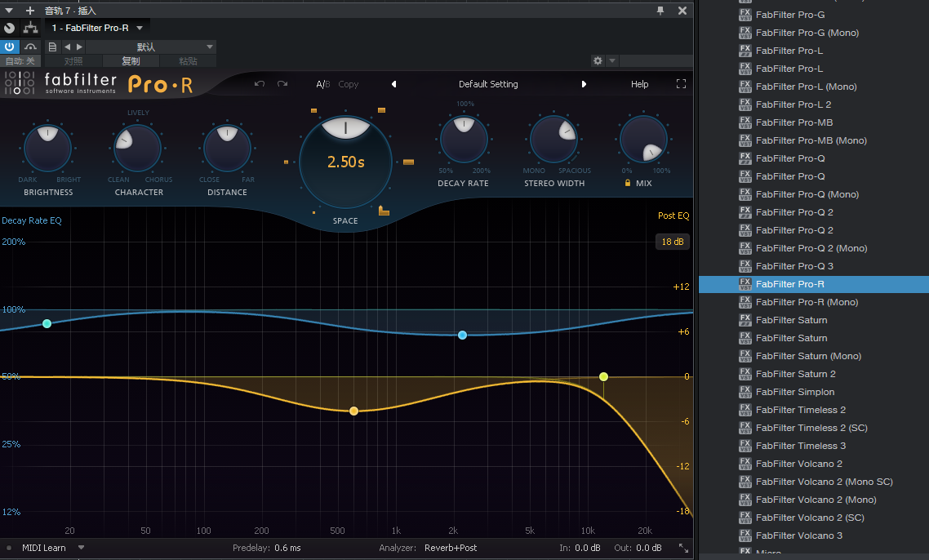Toggle the plugin power bypass button
The height and width of the screenshot is (560, 929).
[10, 47]
